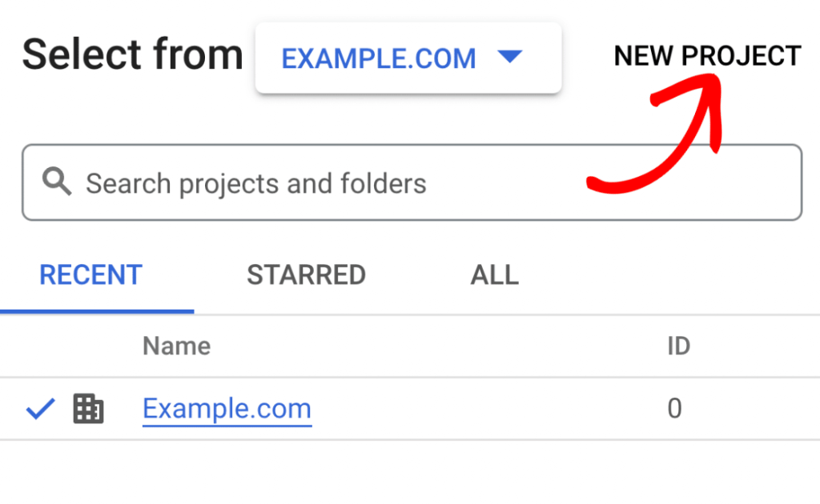Select the ALL tab
Image resolution: width=820 pixels, height=504 pixels.
pos(494,275)
